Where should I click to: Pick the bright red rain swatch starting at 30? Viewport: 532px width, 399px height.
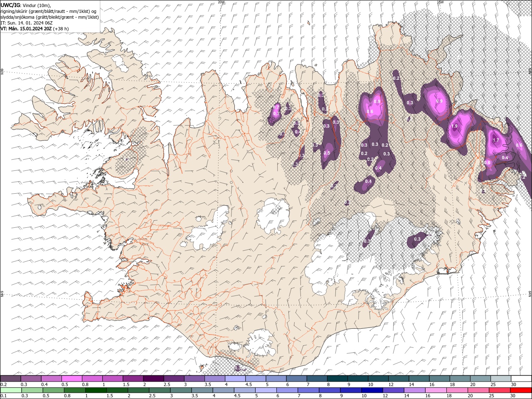(520, 390)
